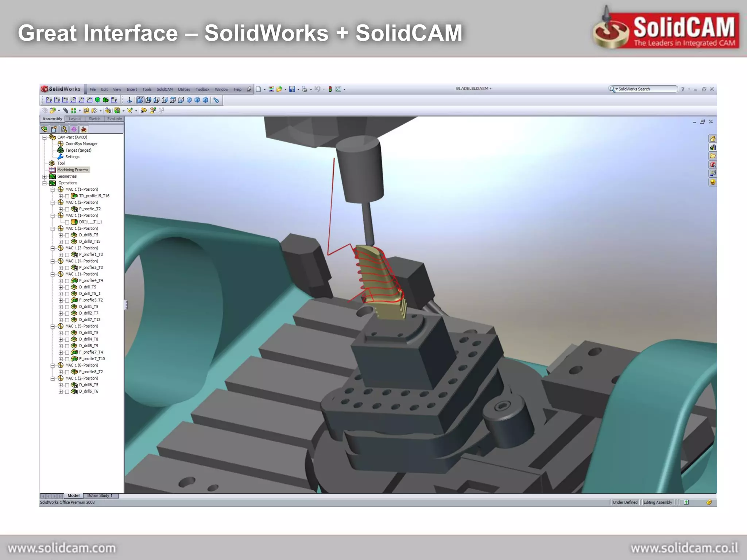Open the SolidCAM menu
747x560 pixels.
pos(165,89)
